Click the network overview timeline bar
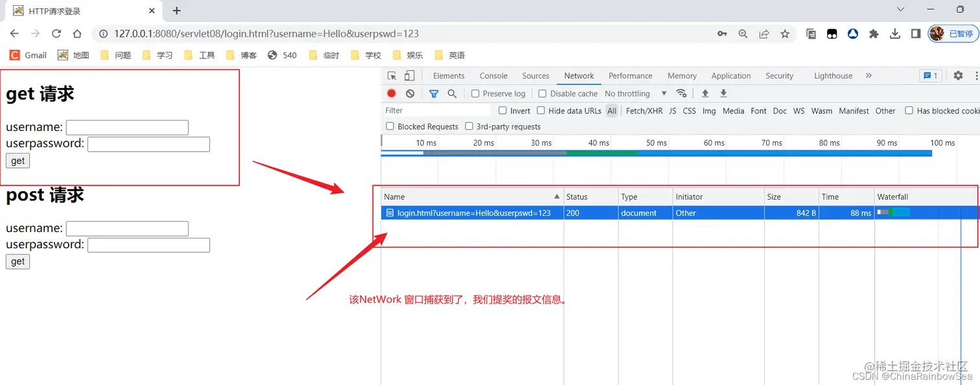 pos(656,153)
